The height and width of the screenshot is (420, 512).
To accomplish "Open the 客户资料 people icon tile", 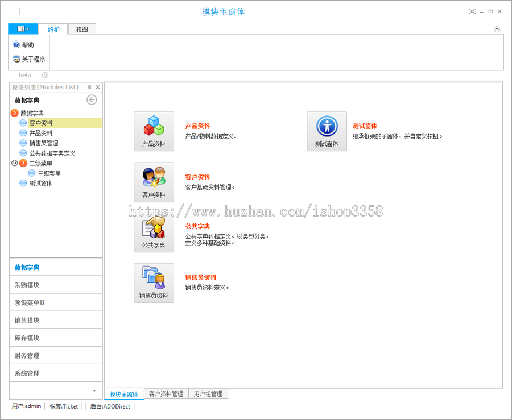I will pyautogui.click(x=154, y=182).
